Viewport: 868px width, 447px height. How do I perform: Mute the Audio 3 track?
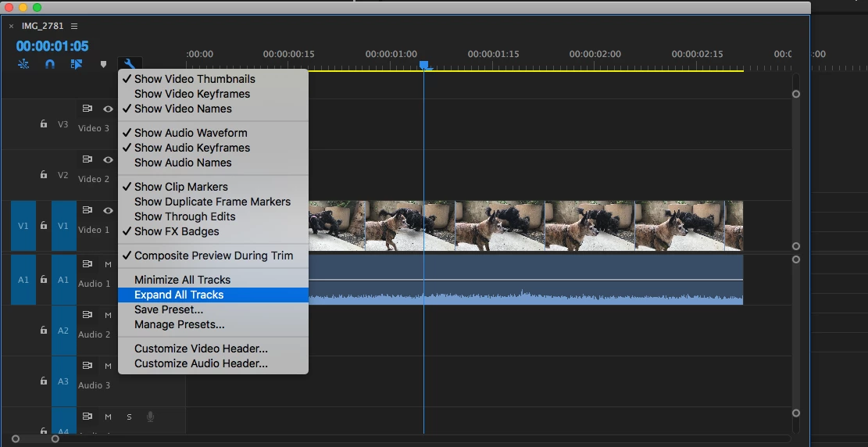pyautogui.click(x=108, y=367)
